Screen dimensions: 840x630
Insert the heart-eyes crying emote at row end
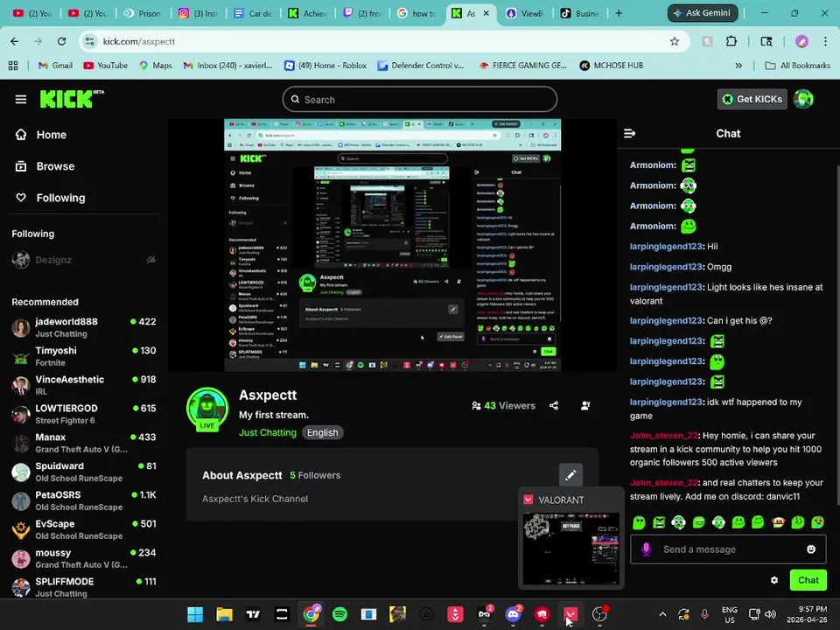coord(817,522)
